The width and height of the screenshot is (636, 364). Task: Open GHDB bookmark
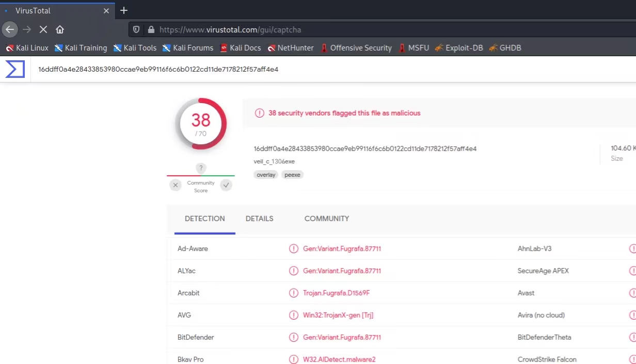coord(505,48)
